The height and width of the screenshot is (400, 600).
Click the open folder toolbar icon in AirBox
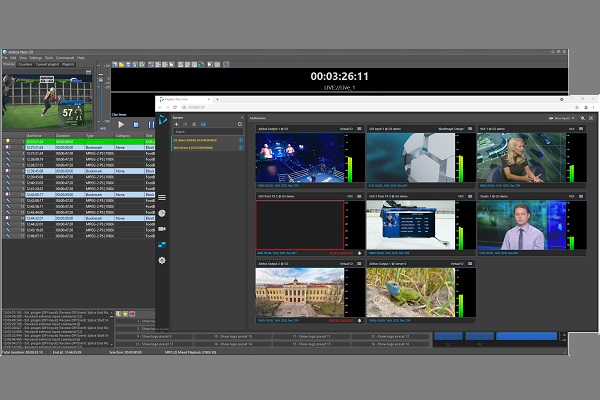[121, 64]
